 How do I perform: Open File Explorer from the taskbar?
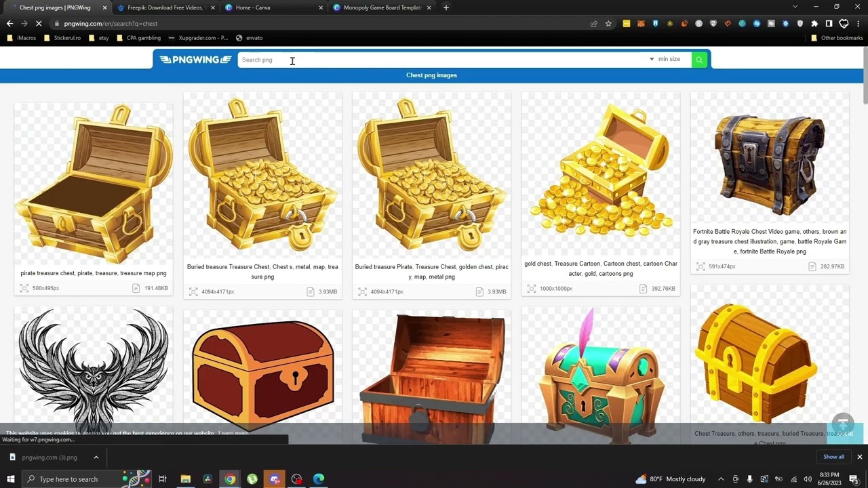click(185, 479)
